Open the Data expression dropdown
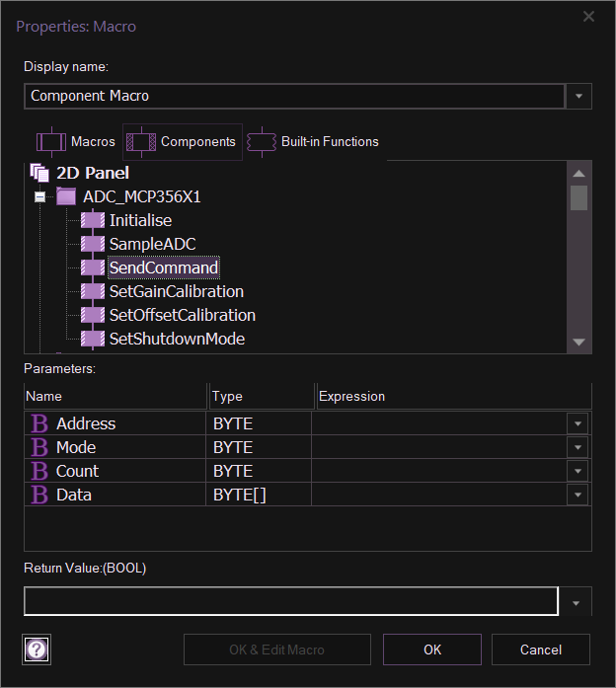 [577, 495]
